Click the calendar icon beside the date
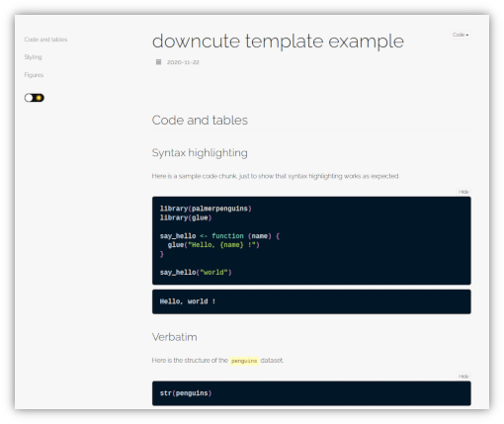504x424 pixels. pos(158,62)
